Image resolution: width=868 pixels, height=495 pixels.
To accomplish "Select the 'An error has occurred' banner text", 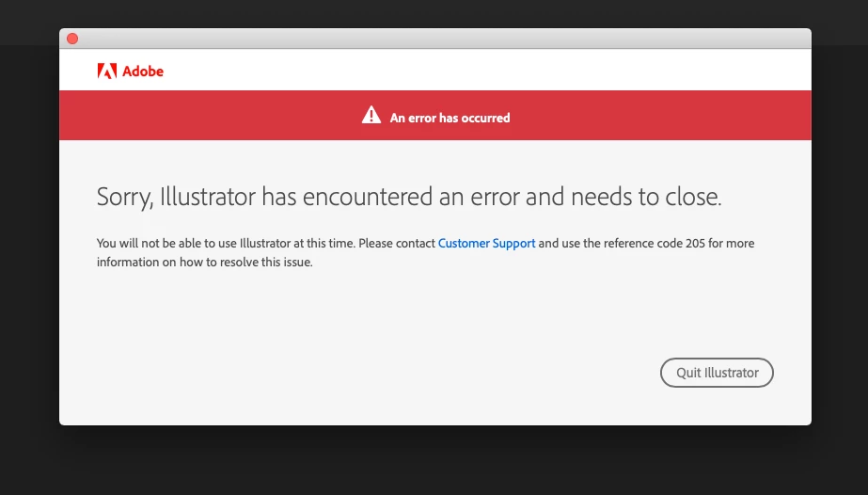I will pyautogui.click(x=450, y=118).
